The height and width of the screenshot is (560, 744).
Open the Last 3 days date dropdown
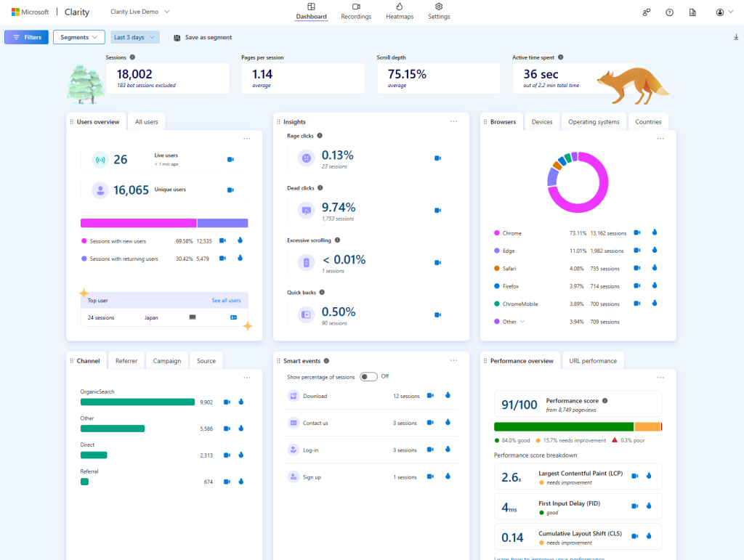pyautogui.click(x=134, y=36)
